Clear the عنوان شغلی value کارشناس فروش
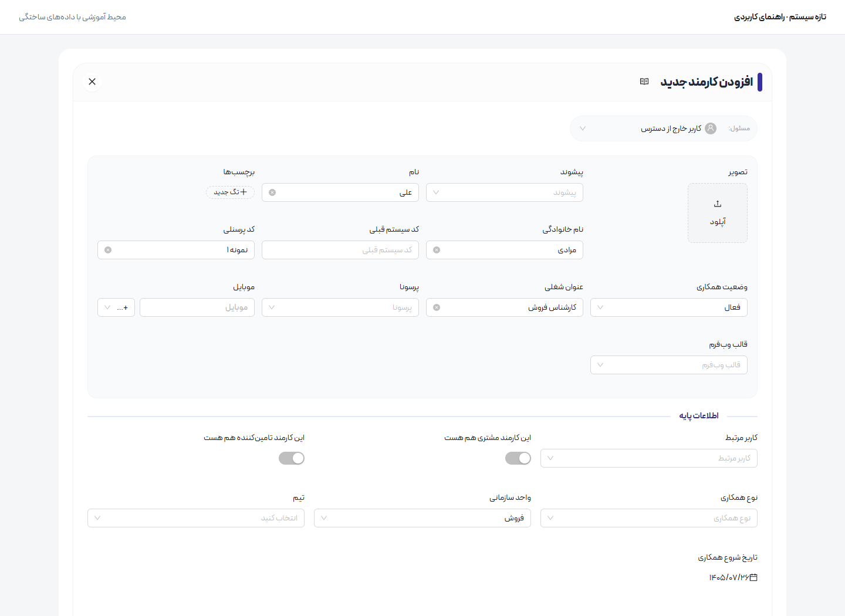The width and height of the screenshot is (845, 616). (x=437, y=307)
